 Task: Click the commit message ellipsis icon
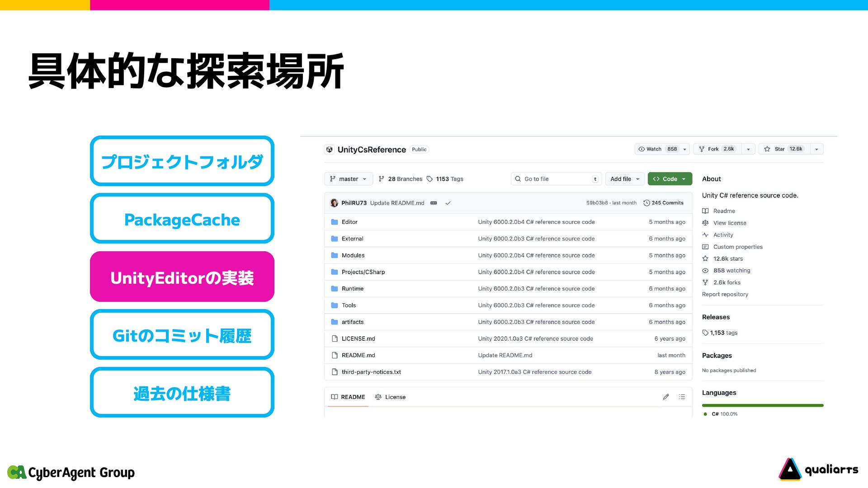point(434,203)
